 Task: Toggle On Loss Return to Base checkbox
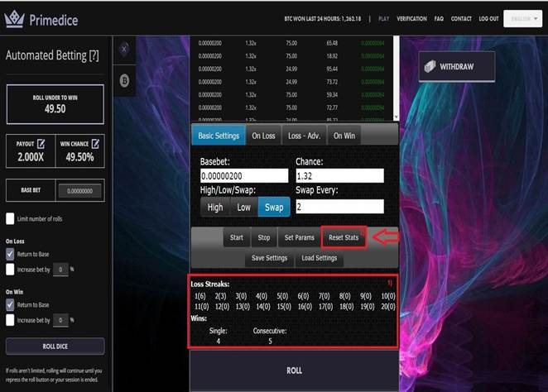point(11,255)
